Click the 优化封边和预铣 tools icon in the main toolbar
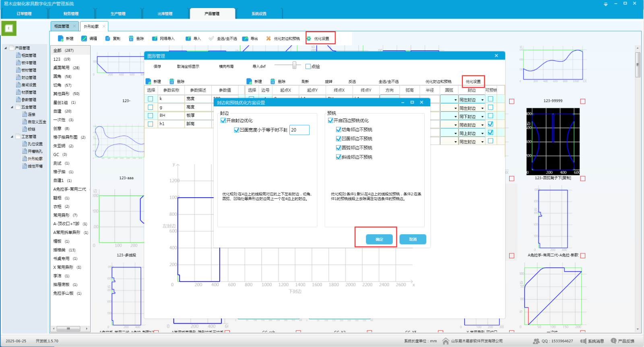644x347 pixels. point(268,39)
